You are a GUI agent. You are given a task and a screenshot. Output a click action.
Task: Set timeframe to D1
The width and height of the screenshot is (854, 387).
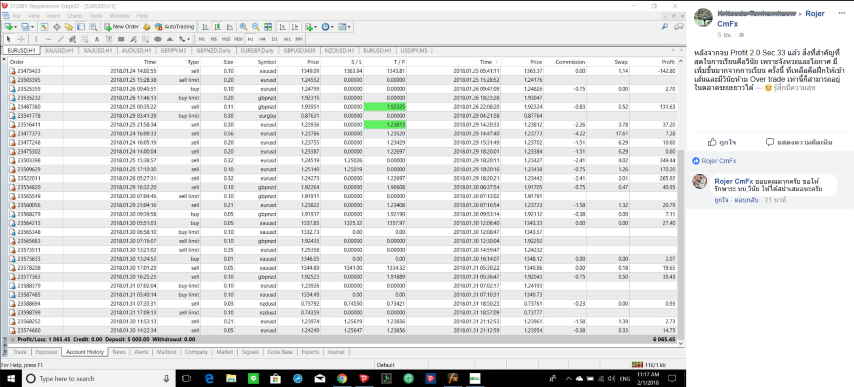(274, 39)
